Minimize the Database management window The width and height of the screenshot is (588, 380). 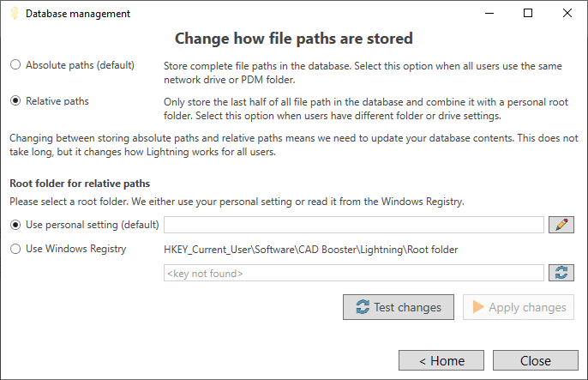pyautogui.click(x=489, y=14)
